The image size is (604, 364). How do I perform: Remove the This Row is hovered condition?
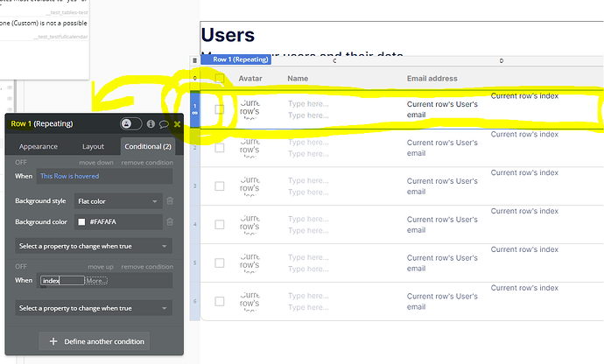147,163
